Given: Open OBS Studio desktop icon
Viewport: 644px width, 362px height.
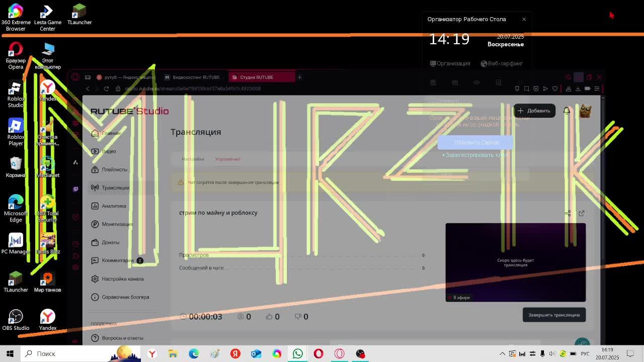Looking at the screenshot, I should [x=16, y=320].
